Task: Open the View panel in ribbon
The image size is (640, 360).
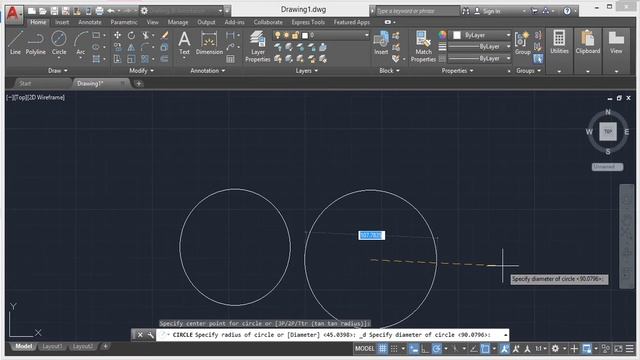Action: pyautogui.click(x=616, y=42)
